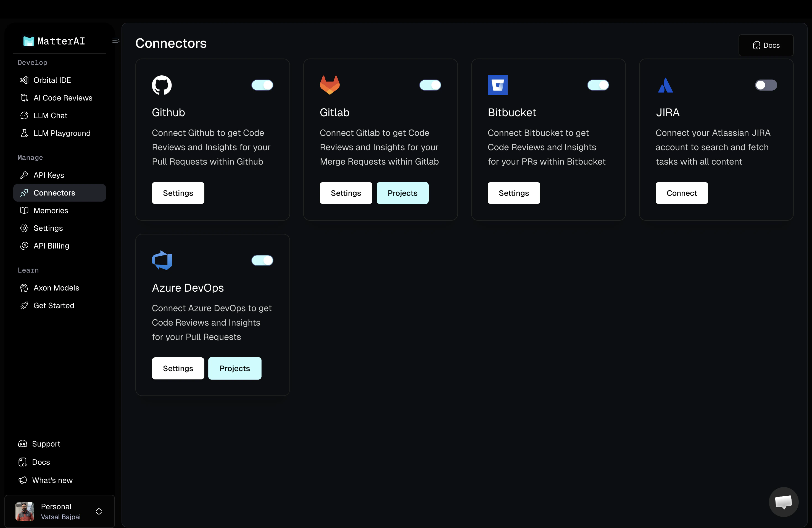Open LLM Chat
Viewport: 812px width, 528px height.
(x=50, y=116)
